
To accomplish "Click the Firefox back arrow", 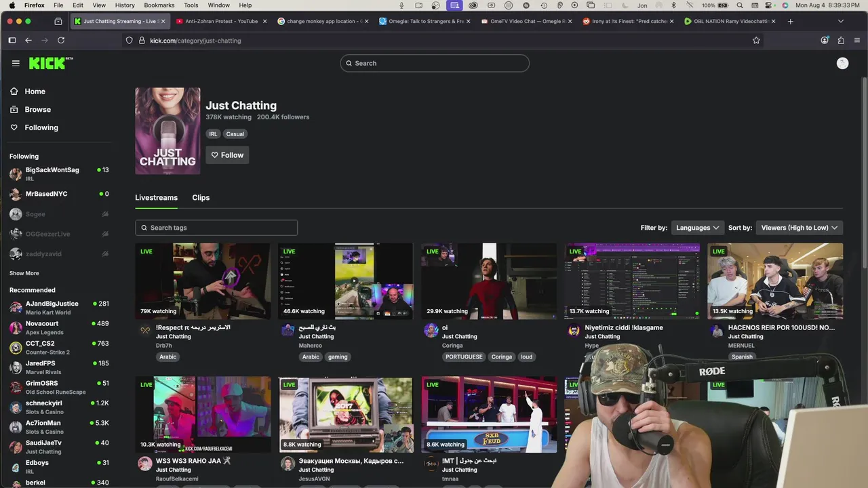I will [28, 41].
